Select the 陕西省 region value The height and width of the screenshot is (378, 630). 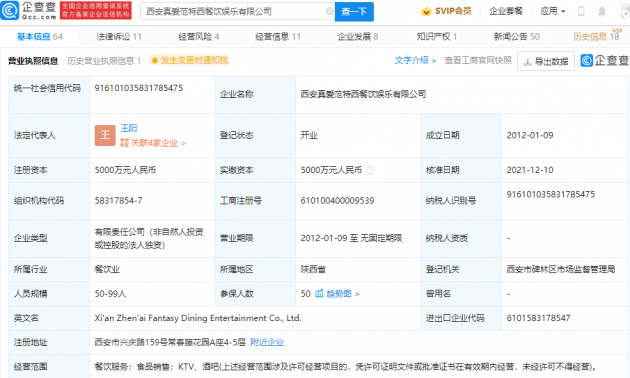(313, 269)
